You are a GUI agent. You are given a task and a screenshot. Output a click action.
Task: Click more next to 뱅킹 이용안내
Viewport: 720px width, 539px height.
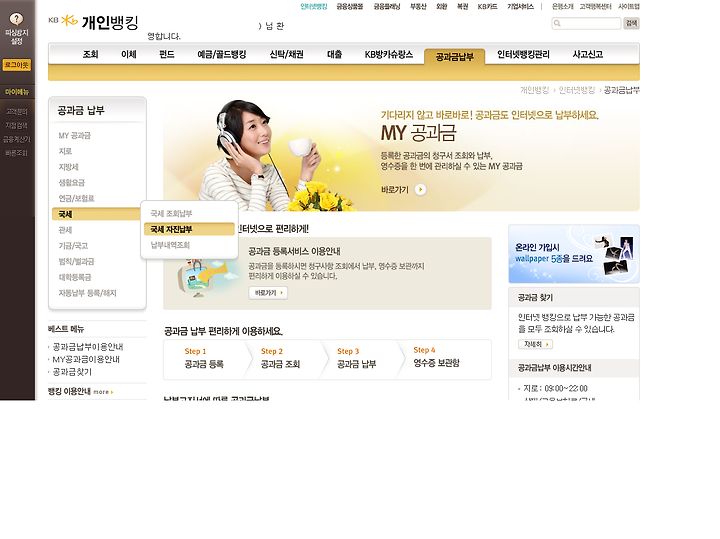[x=103, y=392]
